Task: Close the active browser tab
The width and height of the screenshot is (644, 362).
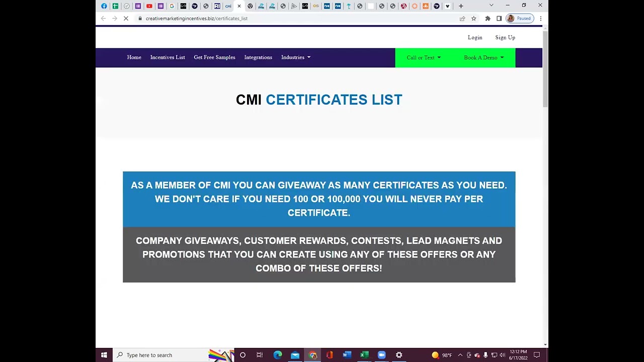Action: pos(239,6)
